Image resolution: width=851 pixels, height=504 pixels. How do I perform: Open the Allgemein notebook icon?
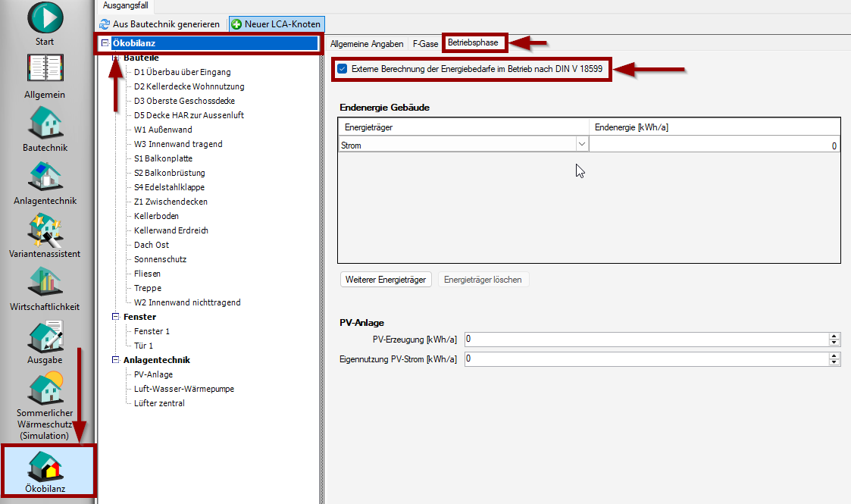click(45, 71)
